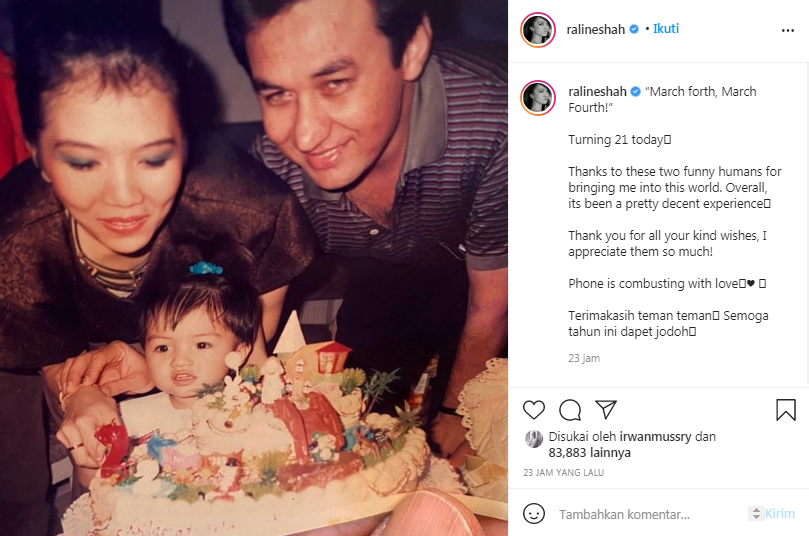The width and height of the screenshot is (809, 536).
Task: Open the emoji picker smiley icon
Action: [533, 514]
